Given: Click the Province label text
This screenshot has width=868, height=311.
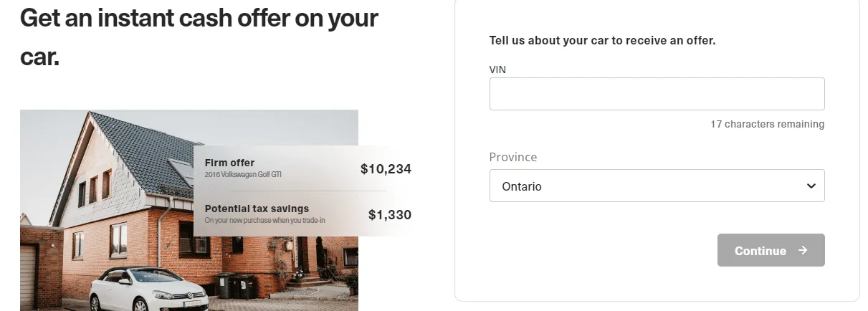Looking at the screenshot, I should 512,157.
